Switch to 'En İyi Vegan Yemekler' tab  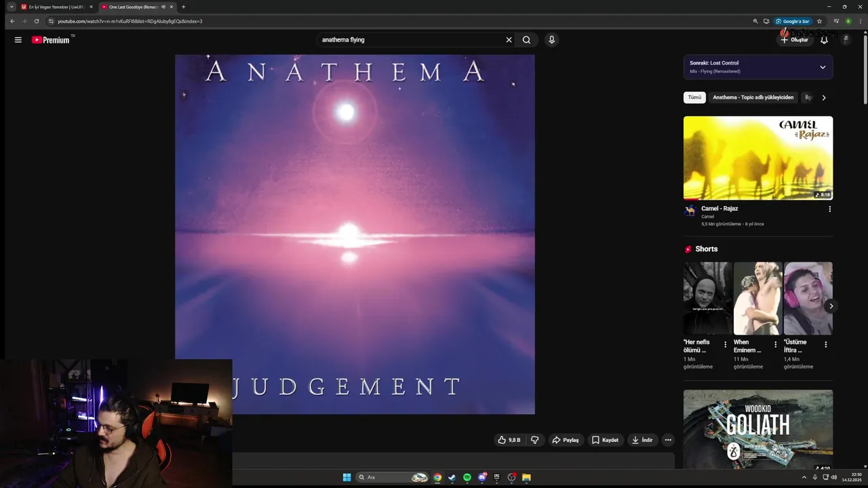[56, 7]
